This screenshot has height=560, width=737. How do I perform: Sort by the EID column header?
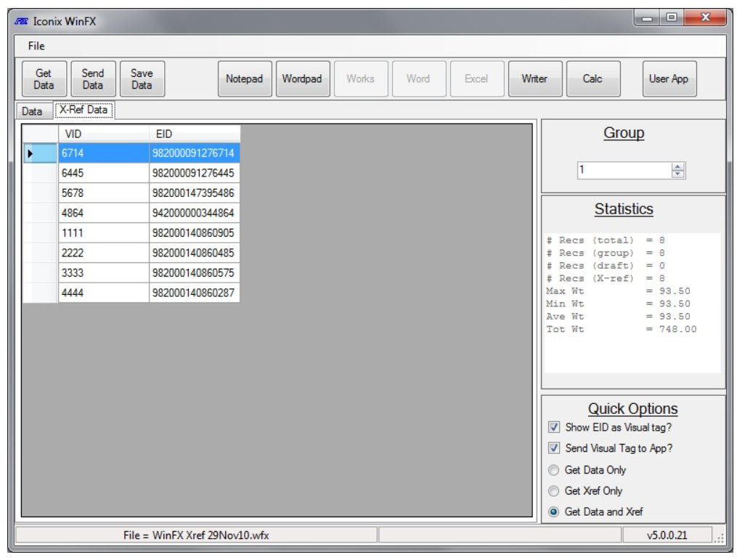(x=195, y=134)
